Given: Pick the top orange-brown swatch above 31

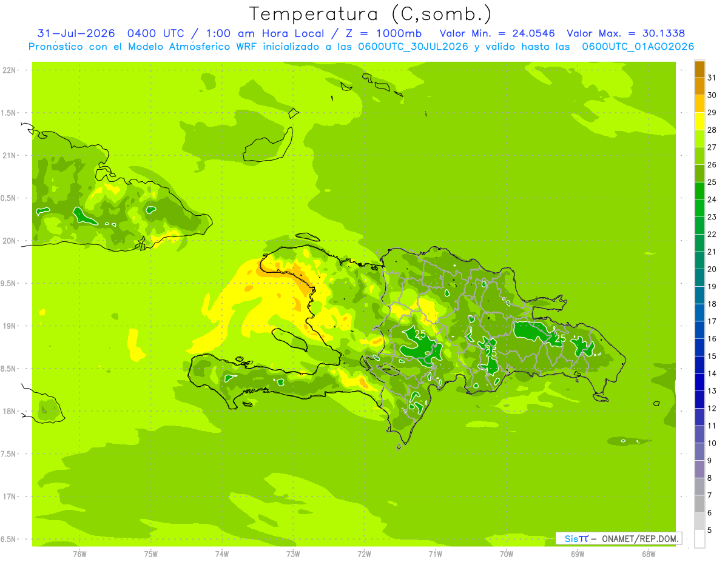Looking at the screenshot, I should [699, 69].
